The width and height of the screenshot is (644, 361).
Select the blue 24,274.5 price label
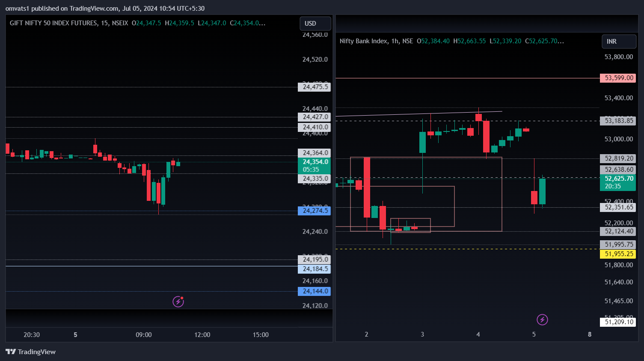pyautogui.click(x=315, y=211)
